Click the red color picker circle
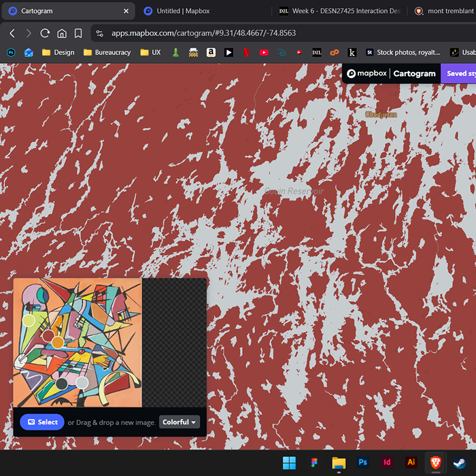This screenshot has width=476, height=476. pyautogui.click(x=48, y=336)
